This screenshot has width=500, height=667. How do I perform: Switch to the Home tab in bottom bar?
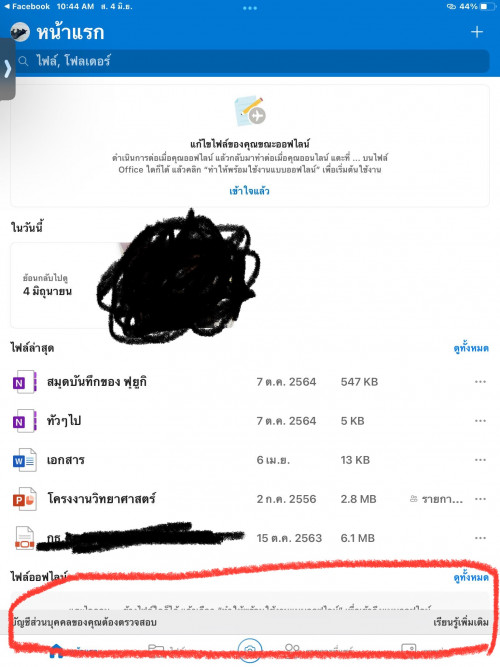[x=56, y=651]
